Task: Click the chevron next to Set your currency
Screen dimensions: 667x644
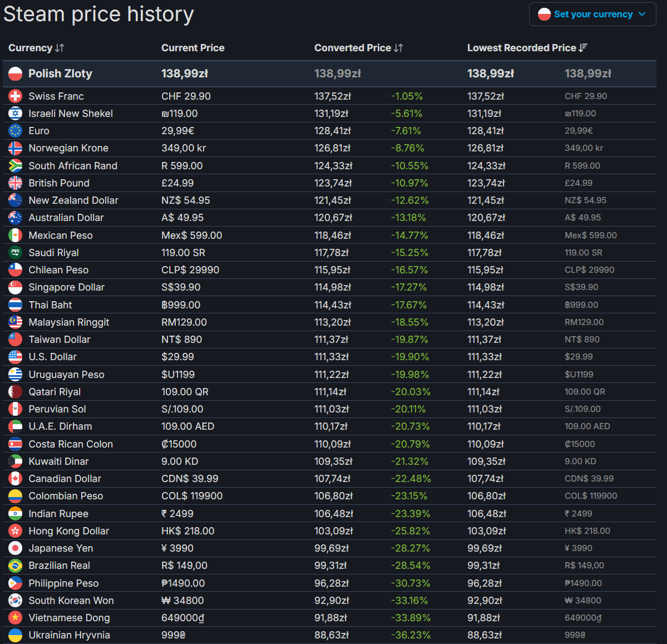Action: click(643, 14)
